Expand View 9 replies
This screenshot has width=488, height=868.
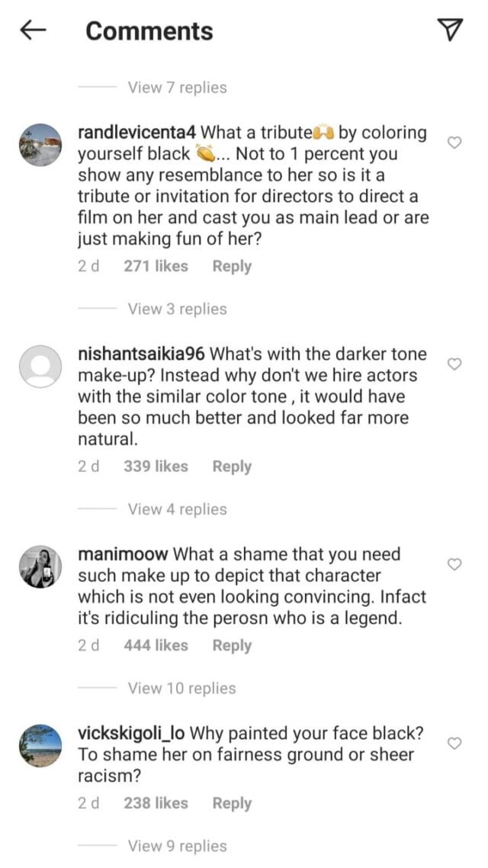(x=177, y=846)
